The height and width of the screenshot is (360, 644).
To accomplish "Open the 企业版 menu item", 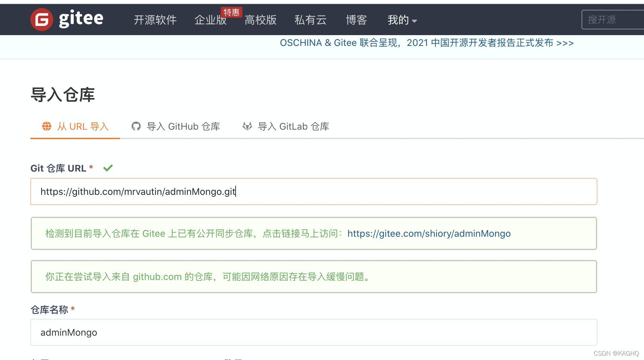I will [x=211, y=20].
